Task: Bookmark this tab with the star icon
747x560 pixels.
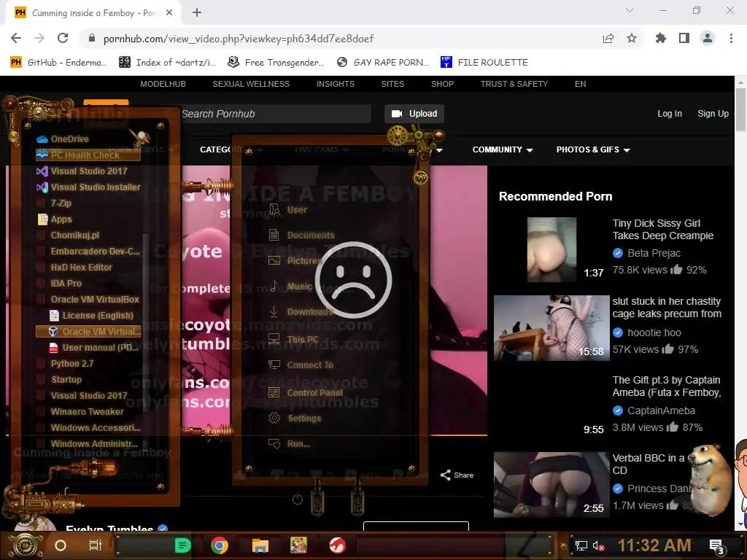Action: point(632,38)
